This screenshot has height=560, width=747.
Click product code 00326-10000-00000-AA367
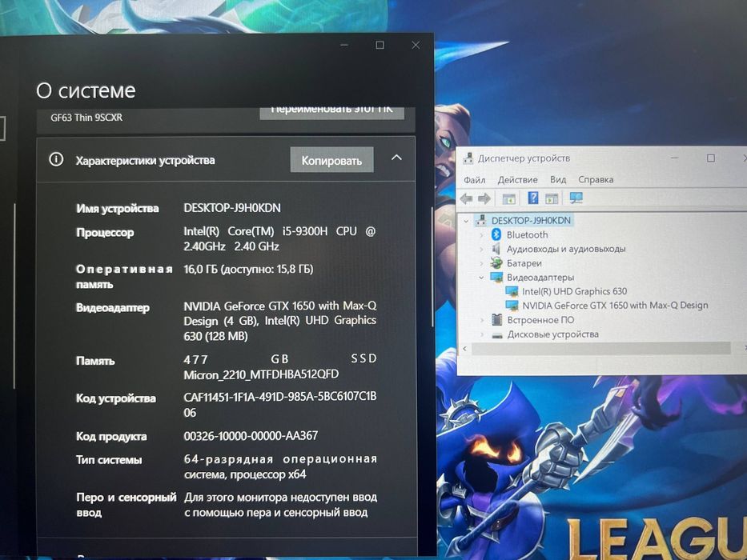pos(251,435)
